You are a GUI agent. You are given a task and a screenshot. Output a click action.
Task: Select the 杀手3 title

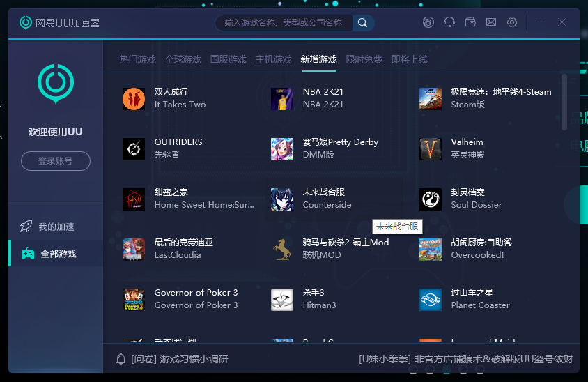[x=314, y=293]
